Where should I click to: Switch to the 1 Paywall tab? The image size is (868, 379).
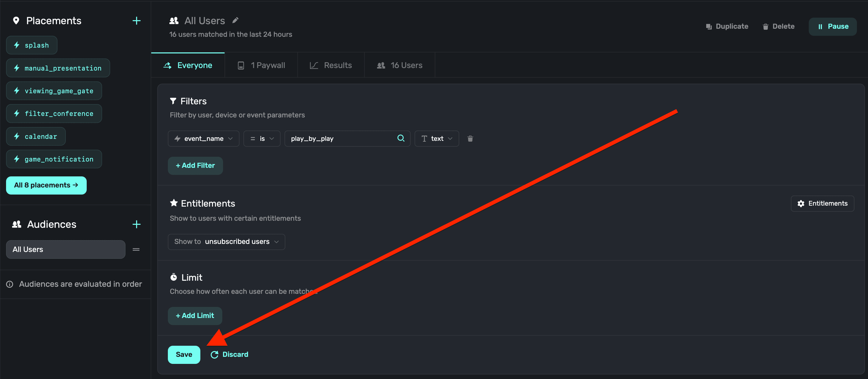pyautogui.click(x=261, y=65)
